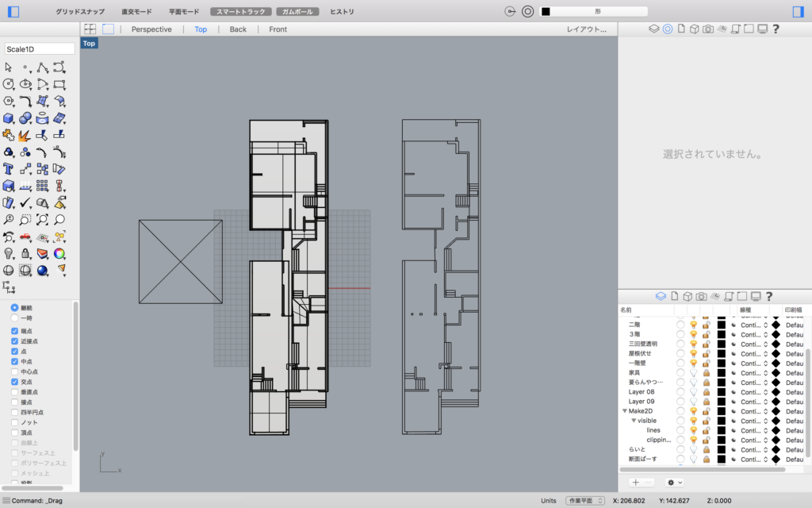Select the 継続 persistent osnap radio button
This screenshot has height=508, width=812.
click(x=14, y=308)
